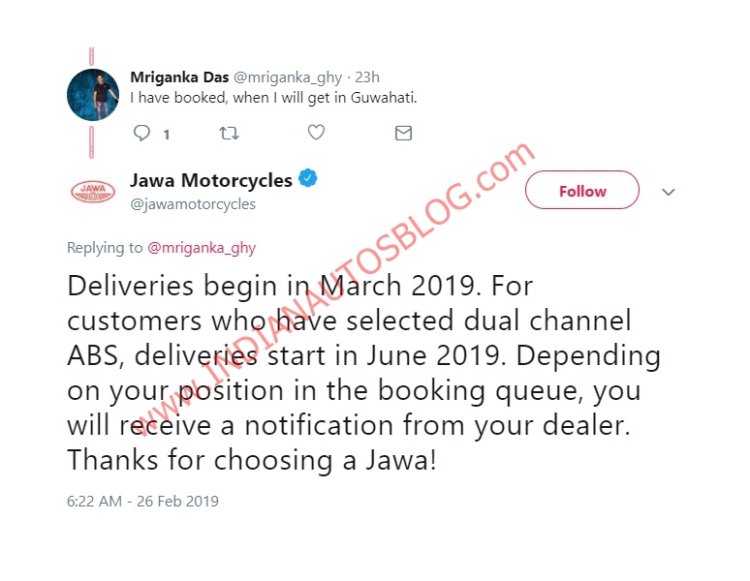Select the 'I have booked' tweet text

[x=274, y=98]
